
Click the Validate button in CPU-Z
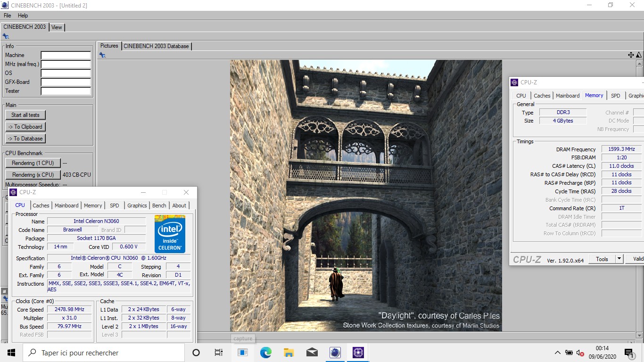636,259
